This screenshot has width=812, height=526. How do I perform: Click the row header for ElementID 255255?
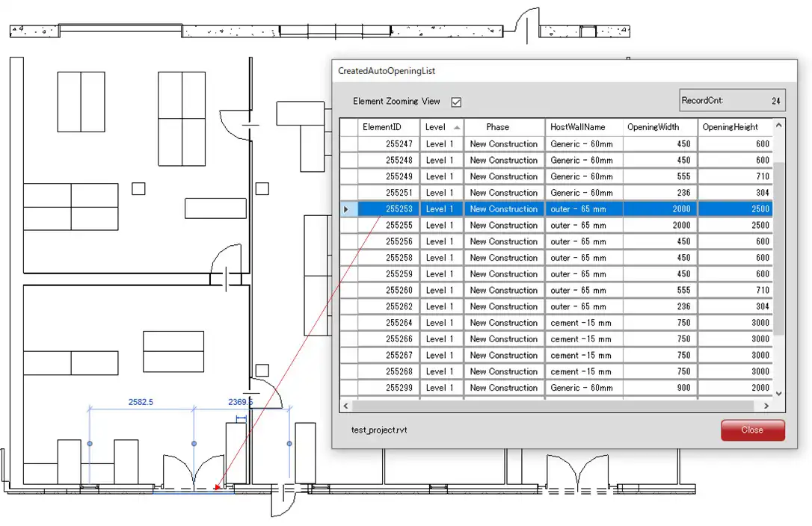(x=348, y=226)
